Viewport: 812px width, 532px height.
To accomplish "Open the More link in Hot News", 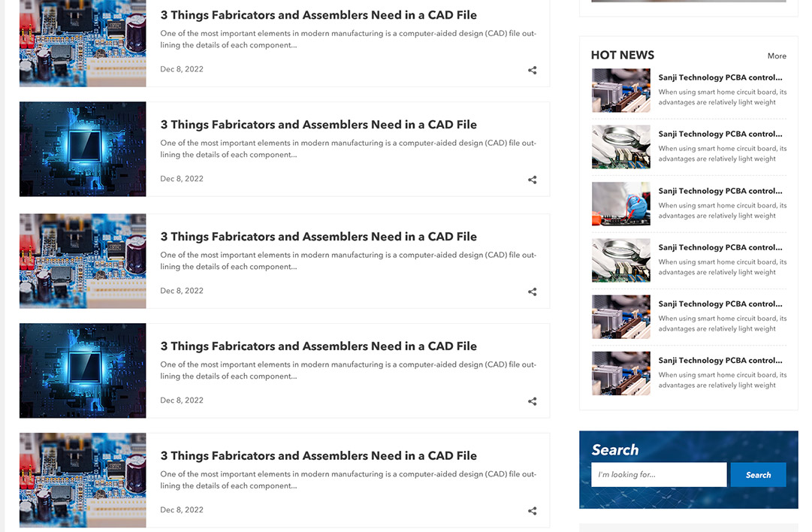I will point(777,56).
